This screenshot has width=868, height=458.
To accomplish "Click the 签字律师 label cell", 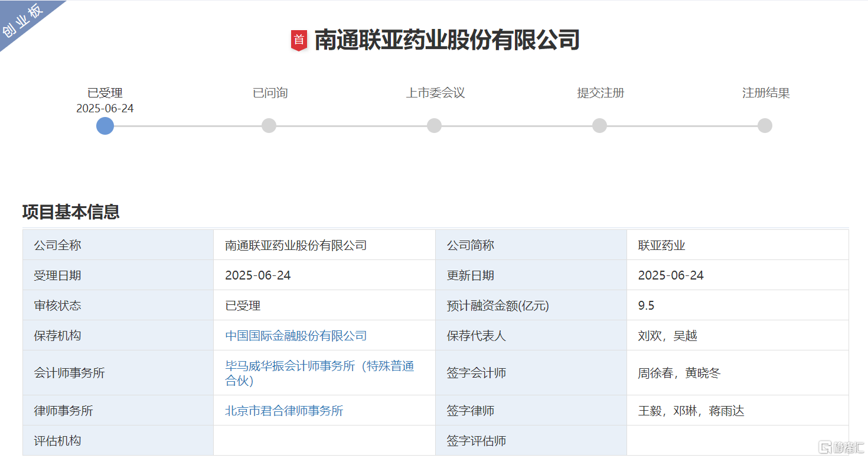I will (531, 410).
